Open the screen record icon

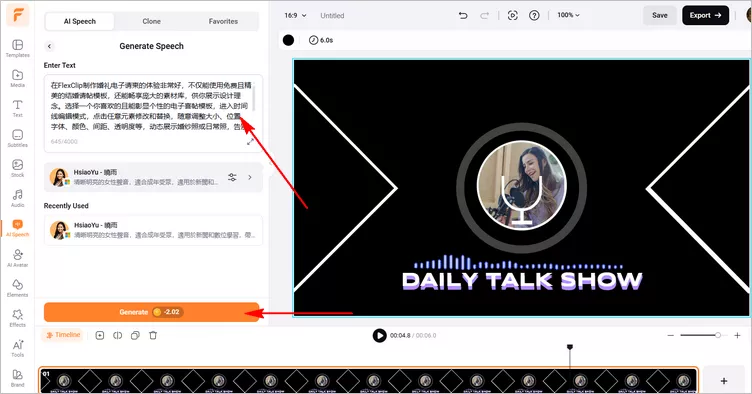[512, 15]
